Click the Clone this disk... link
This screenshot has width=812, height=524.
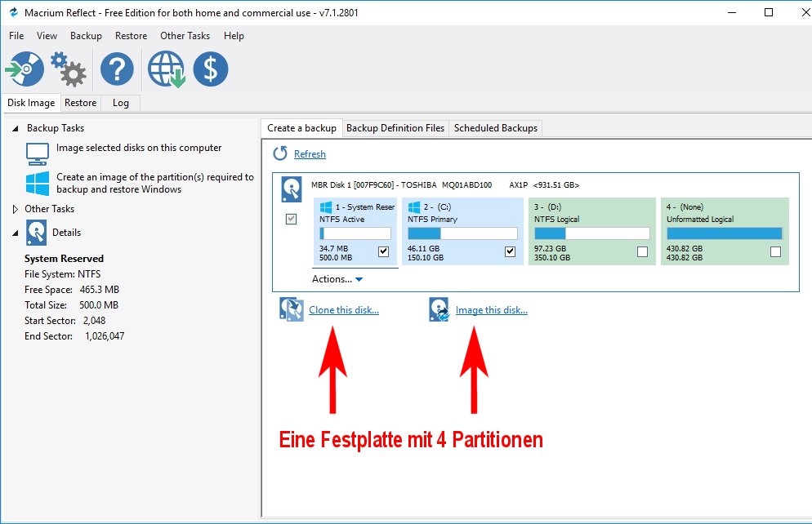344,310
